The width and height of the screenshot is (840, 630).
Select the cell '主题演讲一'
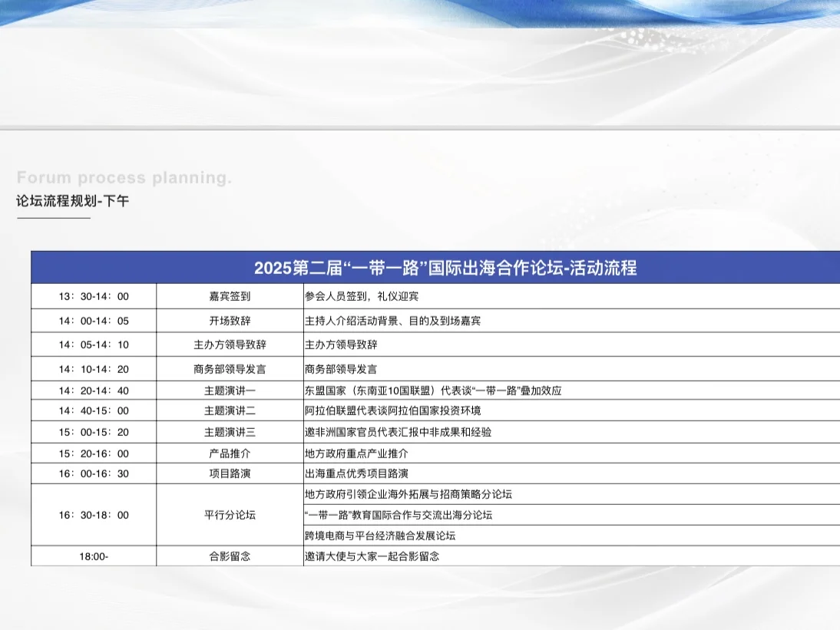(x=230, y=391)
